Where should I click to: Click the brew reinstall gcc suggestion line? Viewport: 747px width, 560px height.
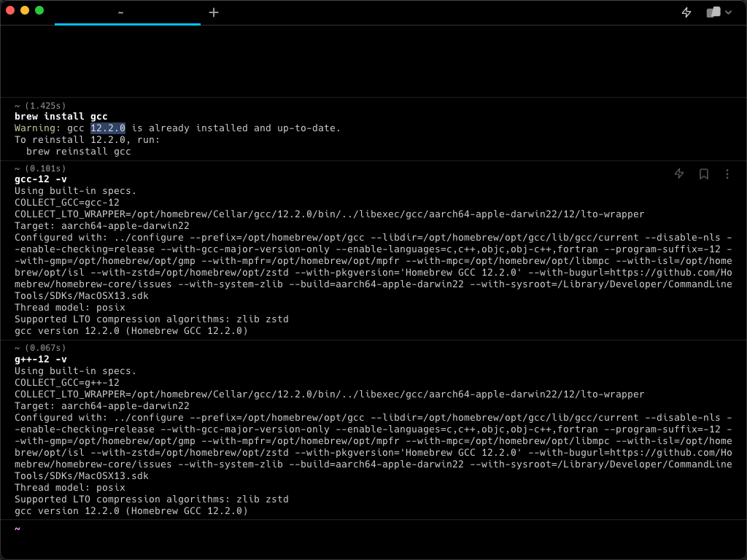[x=79, y=152]
